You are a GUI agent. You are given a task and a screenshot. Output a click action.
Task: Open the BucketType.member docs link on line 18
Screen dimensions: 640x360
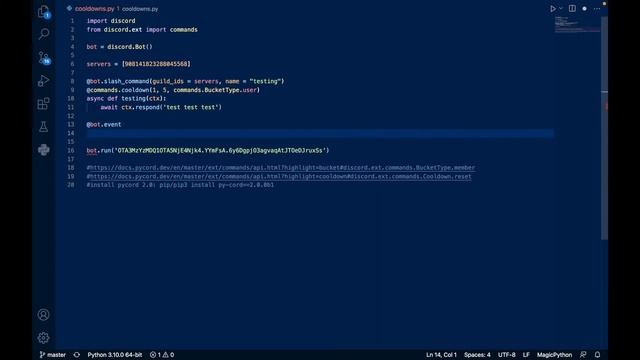click(282, 168)
